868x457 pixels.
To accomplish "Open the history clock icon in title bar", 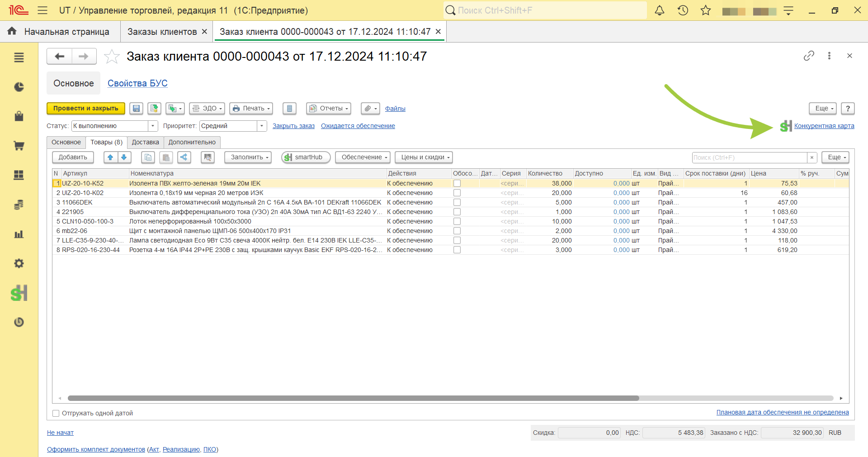I will (683, 10).
